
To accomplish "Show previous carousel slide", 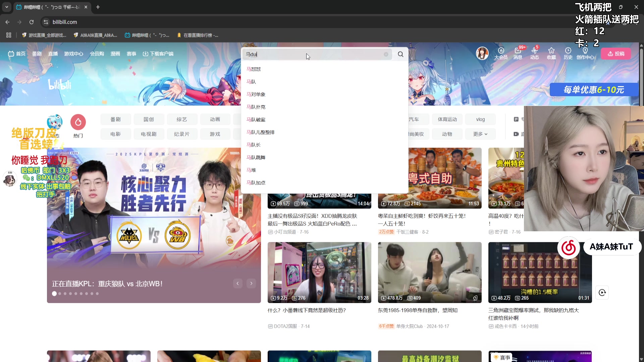I will tap(238, 284).
